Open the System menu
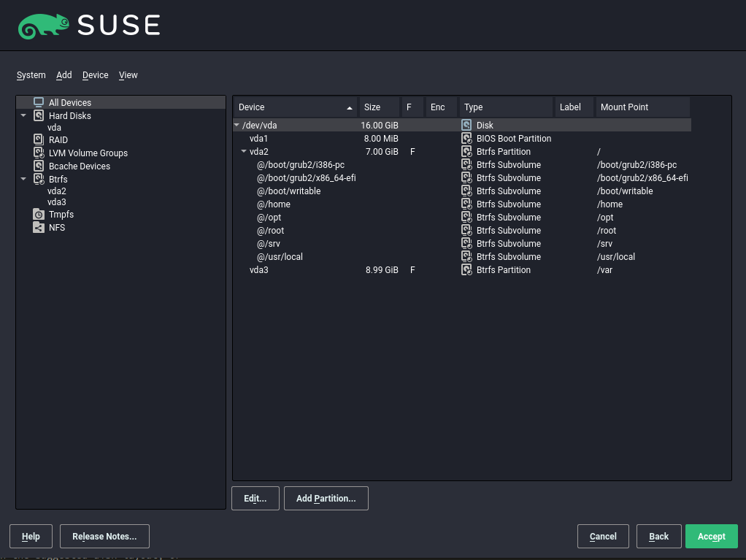Screen dimensions: 746x560 [x=31, y=75]
